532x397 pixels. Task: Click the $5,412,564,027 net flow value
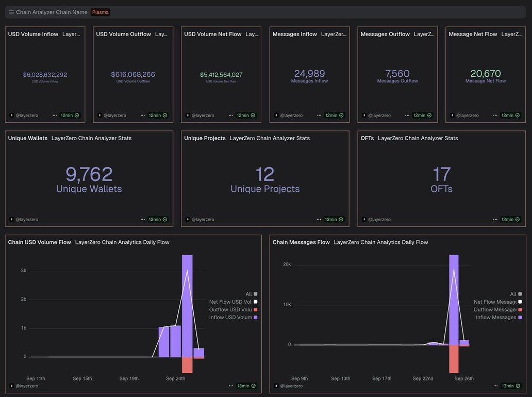tap(221, 75)
